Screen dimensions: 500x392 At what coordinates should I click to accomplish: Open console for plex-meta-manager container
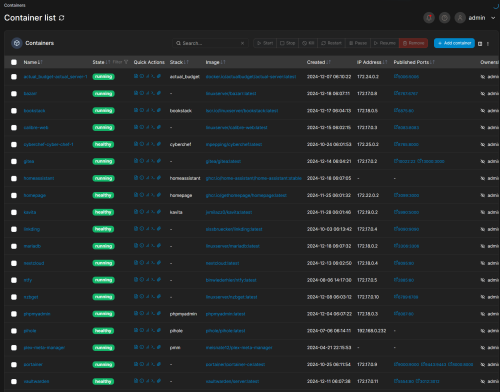click(153, 347)
